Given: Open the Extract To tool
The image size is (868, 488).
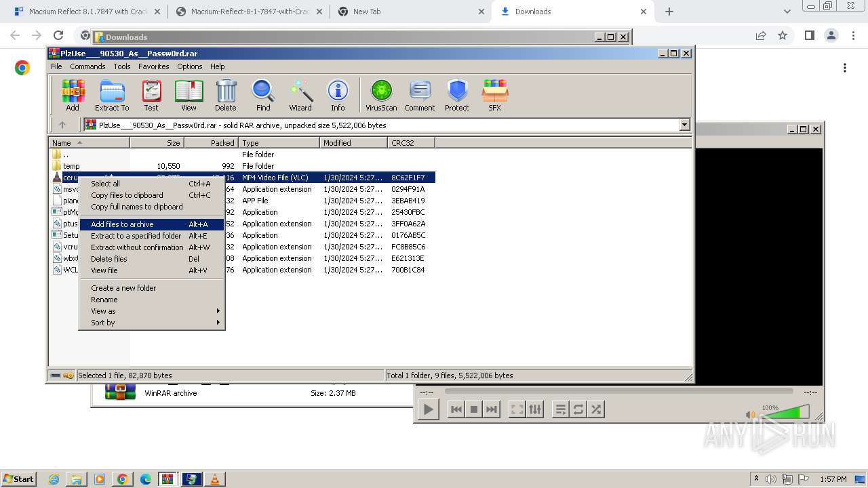Looking at the screenshot, I should click(x=112, y=95).
